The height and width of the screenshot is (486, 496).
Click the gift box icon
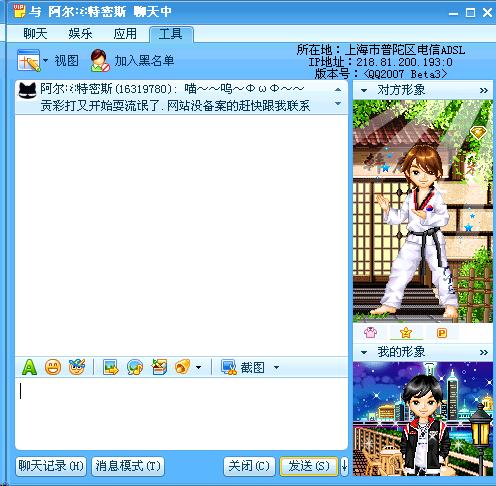click(x=159, y=367)
